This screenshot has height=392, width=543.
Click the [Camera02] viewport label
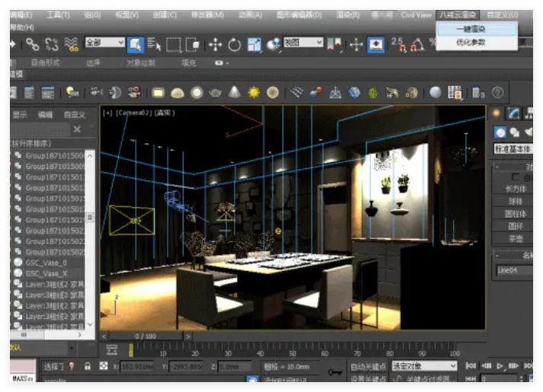pyautogui.click(x=134, y=113)
